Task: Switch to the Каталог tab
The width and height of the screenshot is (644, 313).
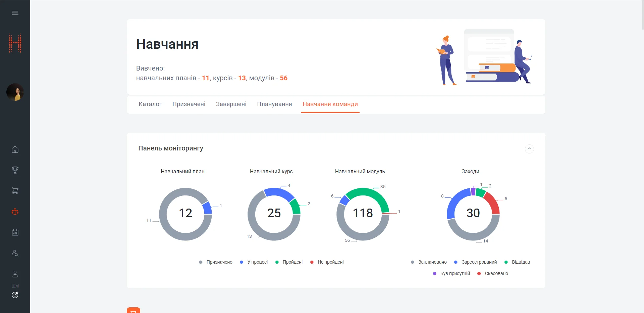Action: 150,104
